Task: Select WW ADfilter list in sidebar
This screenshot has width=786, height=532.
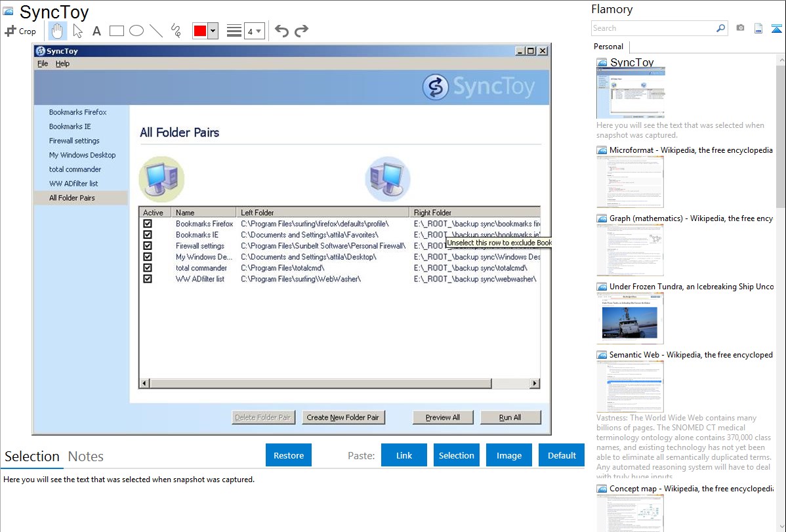Action: pyautogui.click(x=73, y=184)
